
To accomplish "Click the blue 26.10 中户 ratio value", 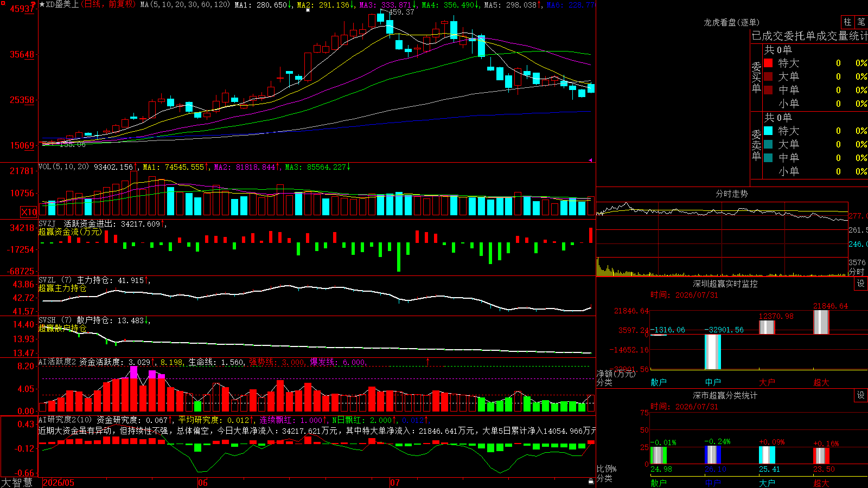I will pyautogui.click(x=716, y=469).
